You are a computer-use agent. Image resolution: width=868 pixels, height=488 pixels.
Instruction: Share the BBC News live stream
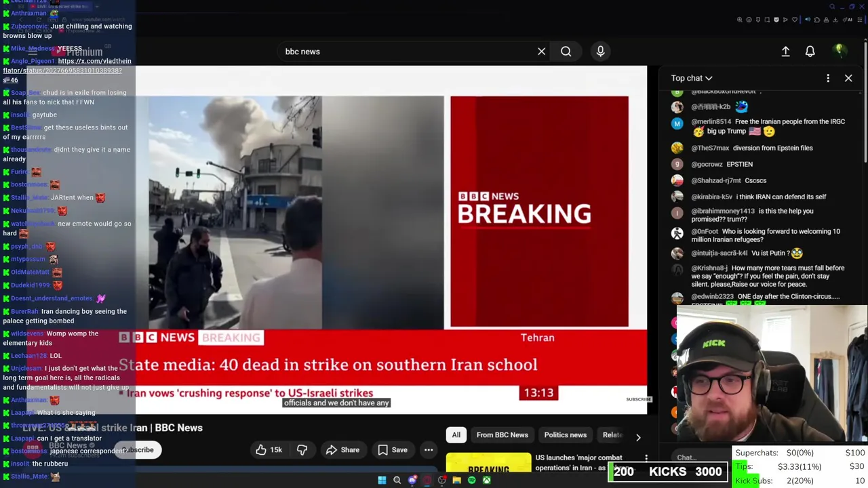point(342,450)
